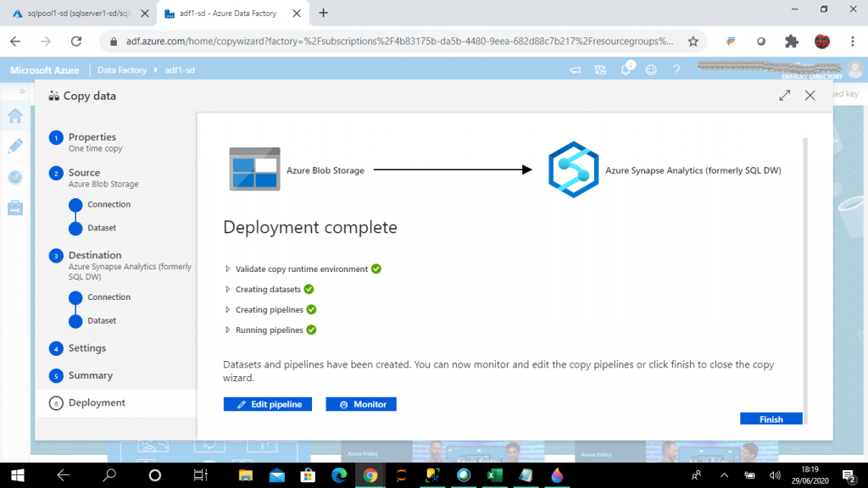Click the volume speaker tray icon
The image size is (868, 488).
775,475
